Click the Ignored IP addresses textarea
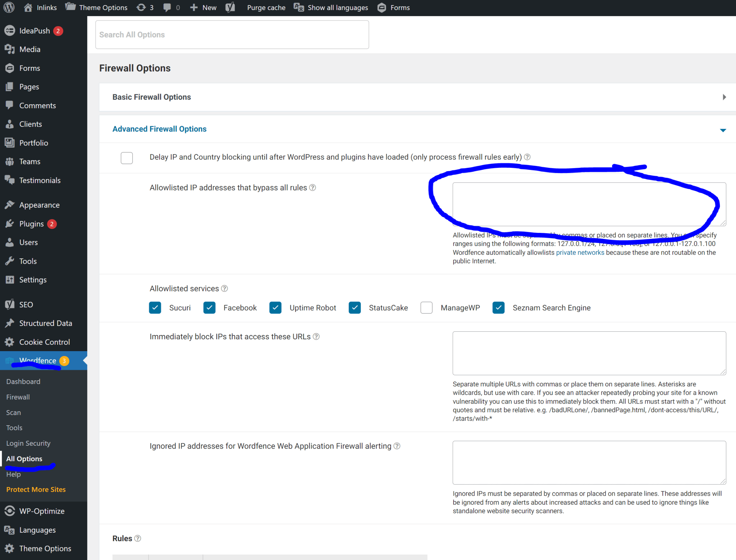Screen dimensions: 736x560 point(589,463)
